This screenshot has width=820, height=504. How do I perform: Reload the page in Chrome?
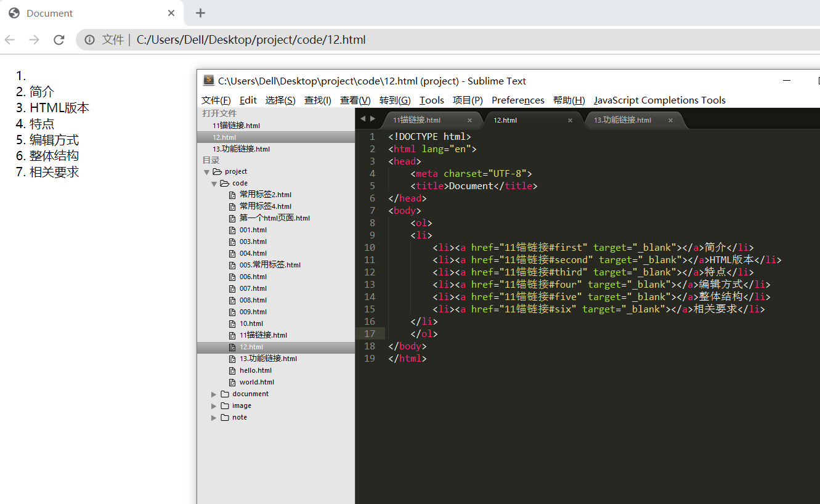[59, 40]
